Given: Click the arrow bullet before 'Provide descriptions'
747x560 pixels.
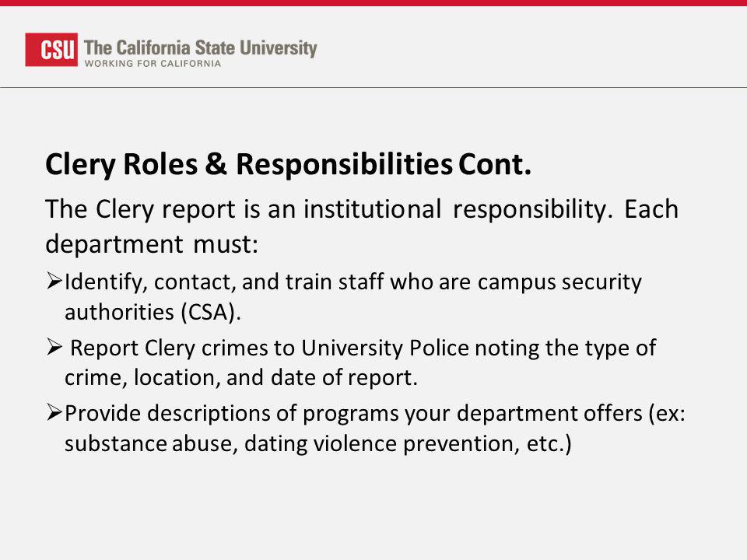Looking at the screenshot, I should [54, 412].
